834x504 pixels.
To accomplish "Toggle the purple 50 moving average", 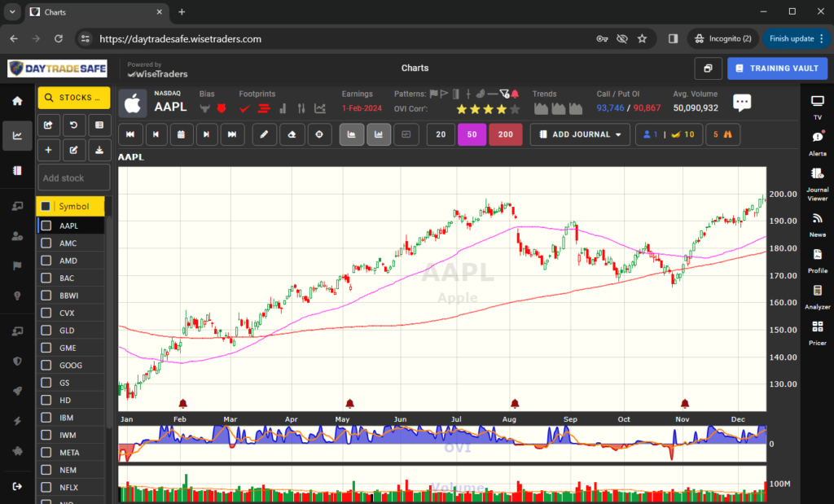I will [x=472, y=134].
